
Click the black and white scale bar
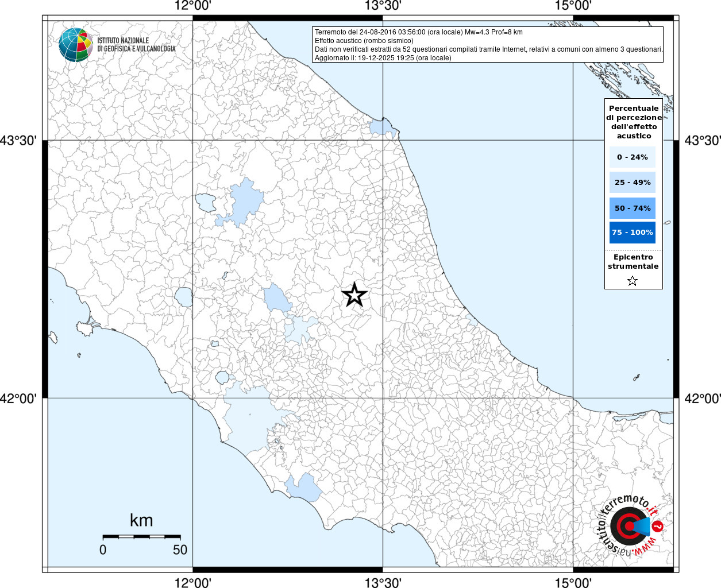pos(141,536)
